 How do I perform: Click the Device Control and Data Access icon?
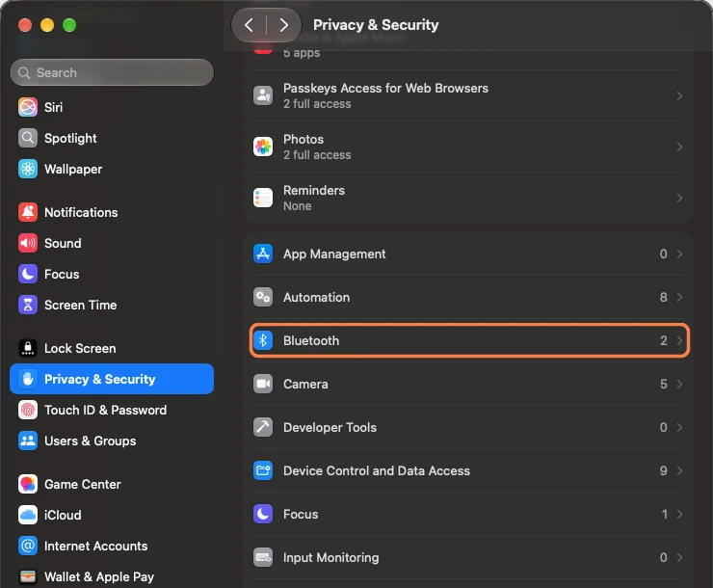(x=263, y=470)
